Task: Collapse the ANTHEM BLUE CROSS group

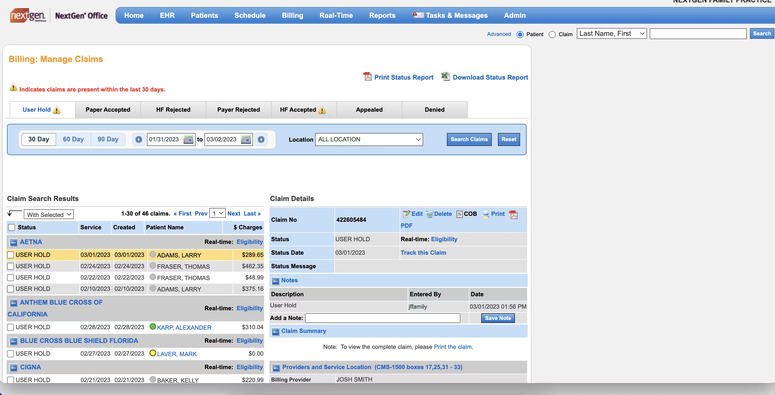Action: 13,303
